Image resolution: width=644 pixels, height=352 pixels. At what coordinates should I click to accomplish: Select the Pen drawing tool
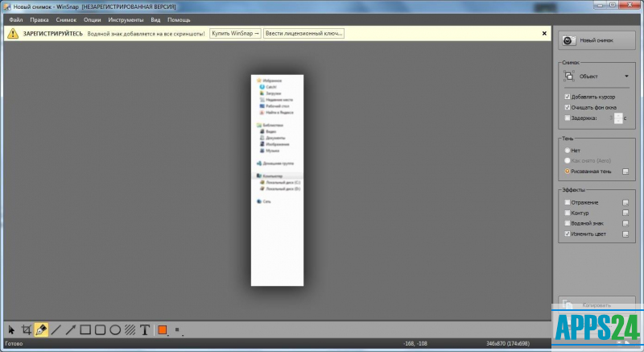coord(41,329)
